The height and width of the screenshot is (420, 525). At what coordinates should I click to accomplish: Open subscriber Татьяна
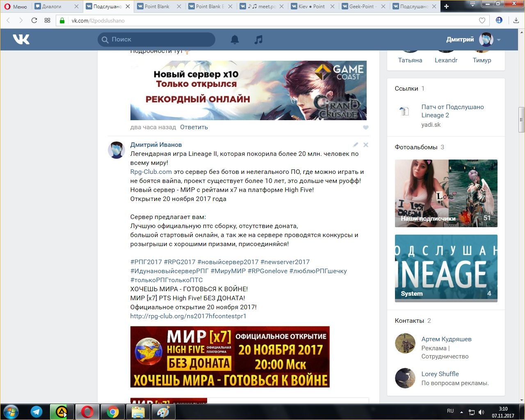[410, 60]
